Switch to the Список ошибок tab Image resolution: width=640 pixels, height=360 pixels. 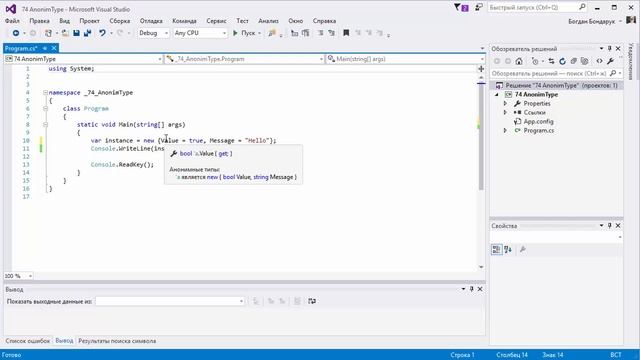(x=28, y=341)
